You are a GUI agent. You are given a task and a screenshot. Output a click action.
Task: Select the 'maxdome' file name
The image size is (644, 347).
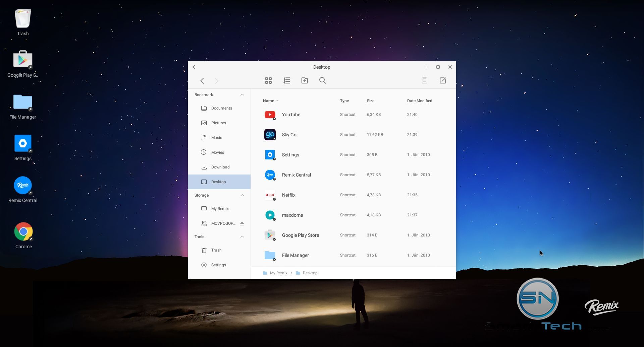click(292, 215)
